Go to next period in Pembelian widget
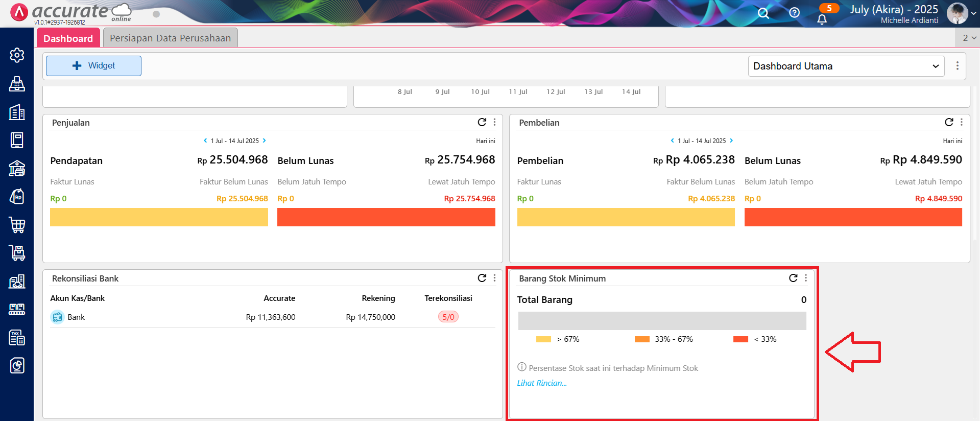 click(731, 141)
